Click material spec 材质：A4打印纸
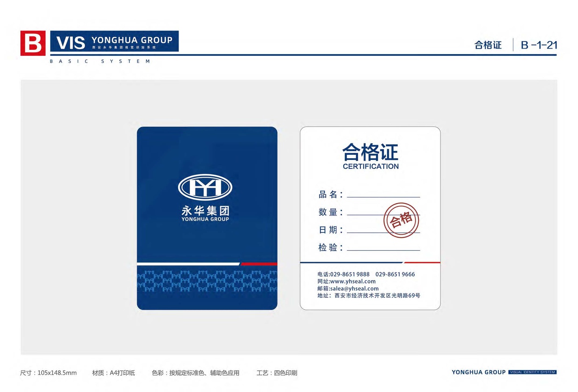 113,373
